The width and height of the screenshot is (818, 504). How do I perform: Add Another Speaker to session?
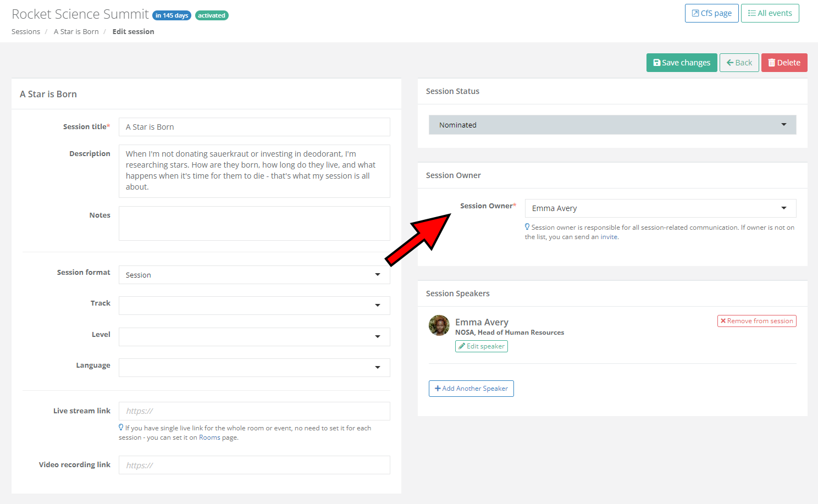tap(471, 389)
